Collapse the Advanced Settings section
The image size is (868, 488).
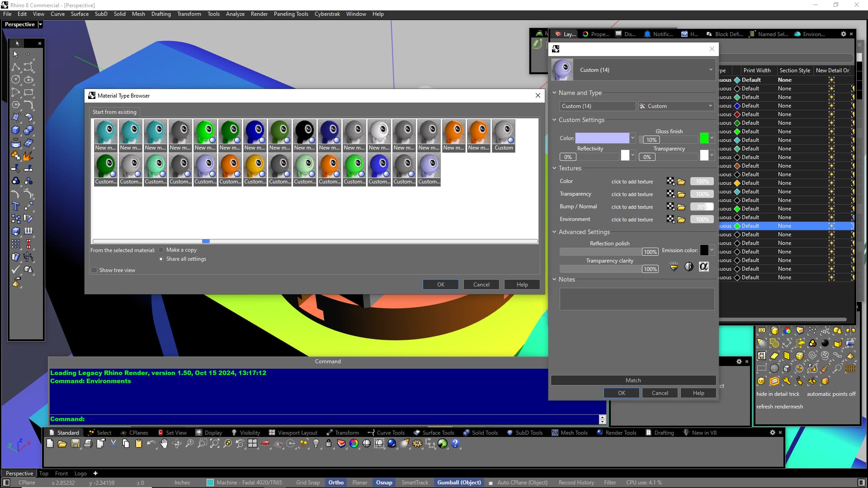coord(554,232)
